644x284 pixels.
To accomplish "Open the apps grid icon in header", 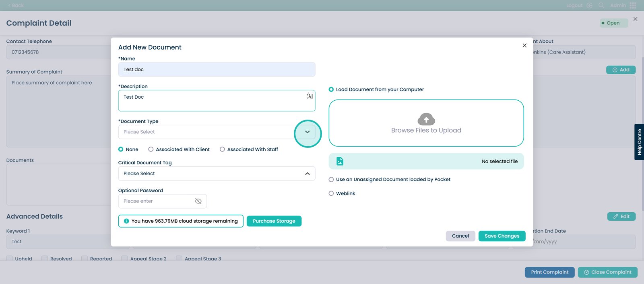I will (x=633, y=5).
